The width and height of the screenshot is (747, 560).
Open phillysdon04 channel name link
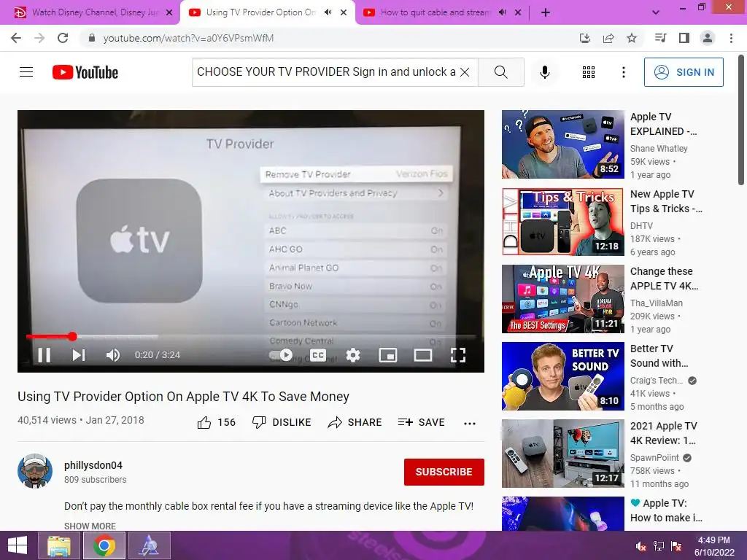coord(93,465)
